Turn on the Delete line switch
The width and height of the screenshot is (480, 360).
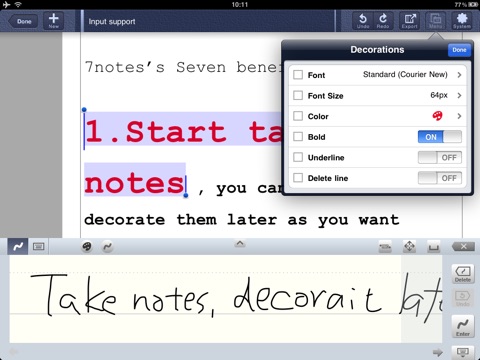pyautogui.click(x=440, y=178)
